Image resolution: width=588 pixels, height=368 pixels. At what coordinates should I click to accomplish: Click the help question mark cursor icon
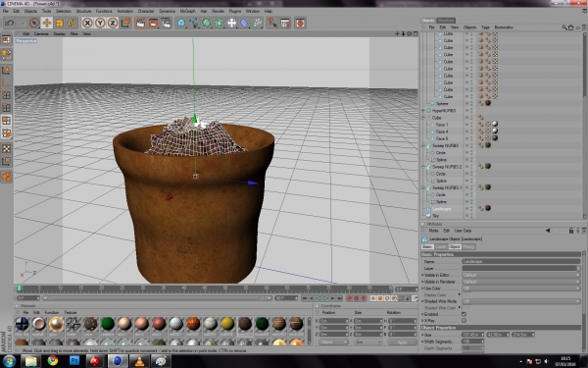272,23
